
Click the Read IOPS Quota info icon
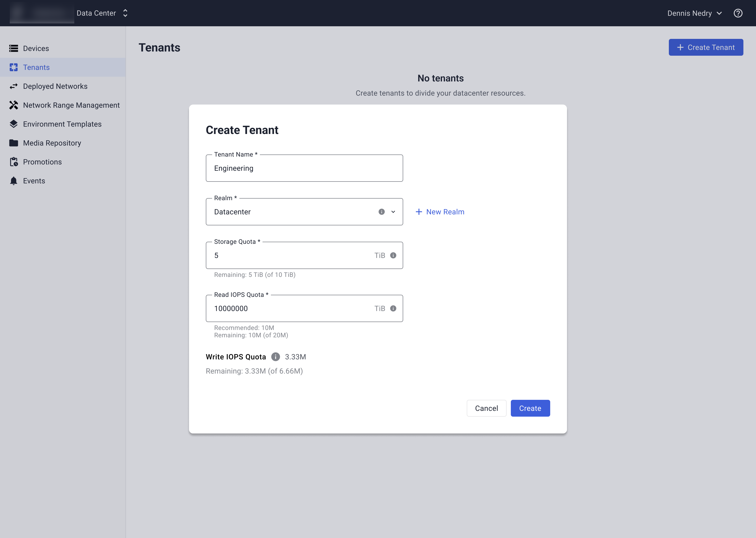pos(393,308)
